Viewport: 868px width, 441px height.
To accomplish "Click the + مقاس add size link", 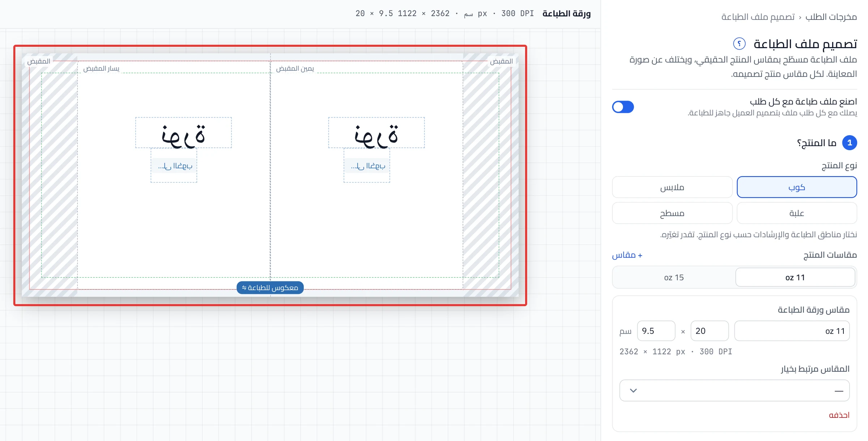I will click(x=627, y=255).
